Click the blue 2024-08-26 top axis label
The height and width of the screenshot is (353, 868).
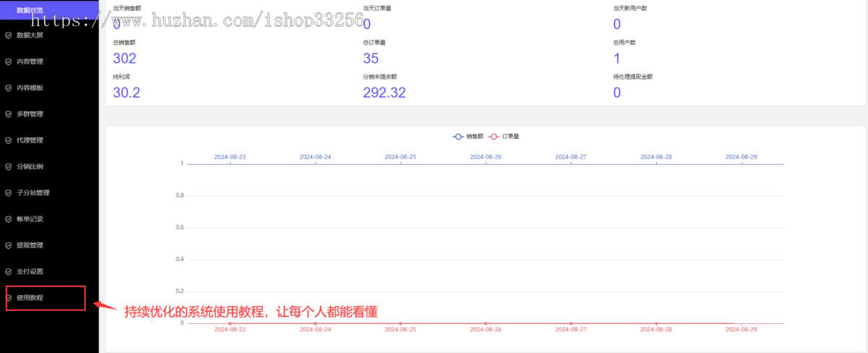[x=486, y=156]
